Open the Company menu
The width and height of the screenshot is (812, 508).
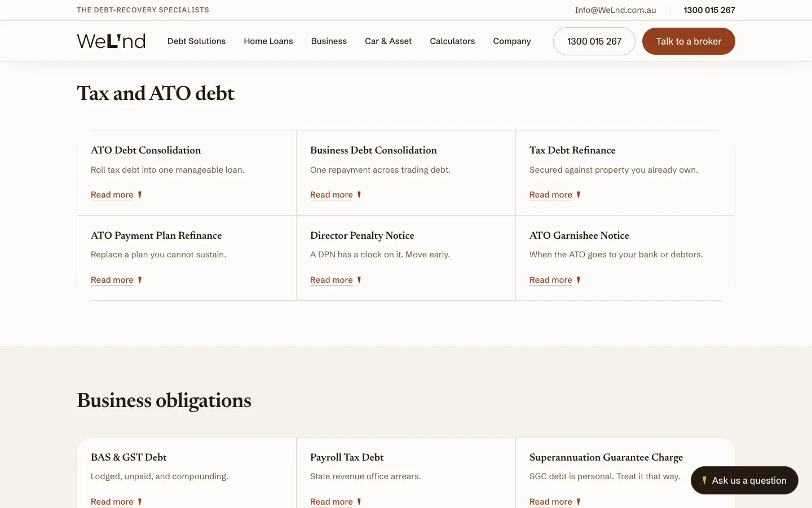512,41
